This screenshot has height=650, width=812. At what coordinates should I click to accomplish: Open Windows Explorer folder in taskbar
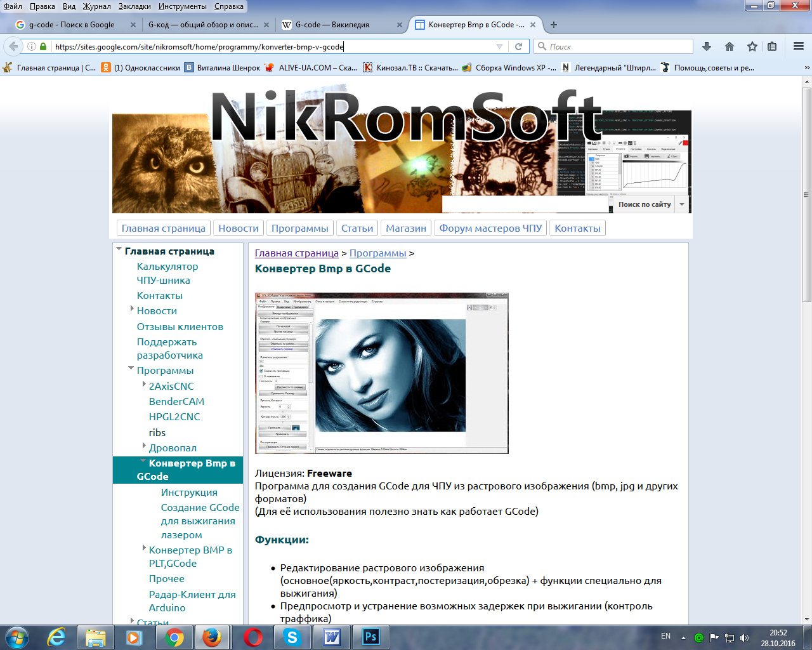pos(95,637)
